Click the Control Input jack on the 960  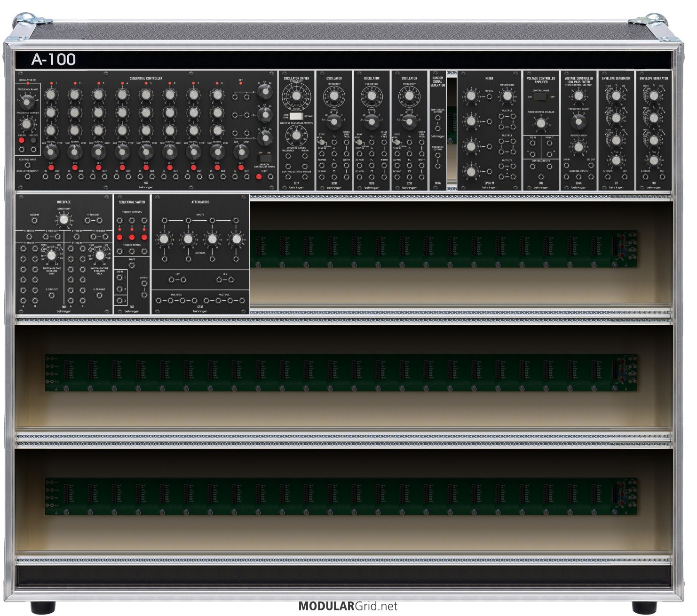28,165
